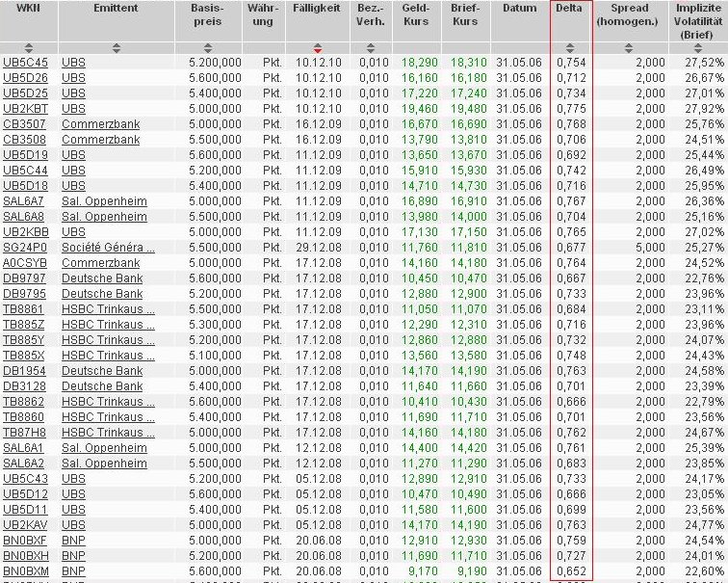Open WKN link TB885Y
The width and height of the screenshot is (728, 583).
[24, 339]
